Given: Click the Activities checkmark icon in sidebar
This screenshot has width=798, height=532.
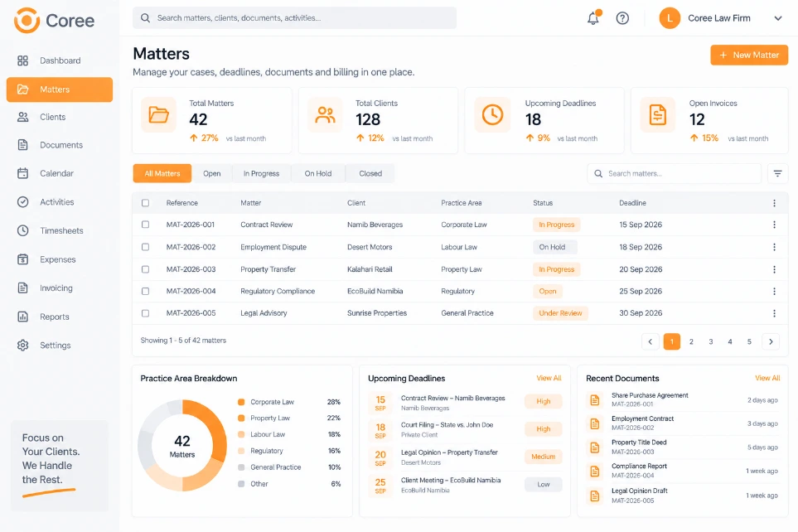Looking at the screenshot, I should pyautogui.click(x=23, y=202).
